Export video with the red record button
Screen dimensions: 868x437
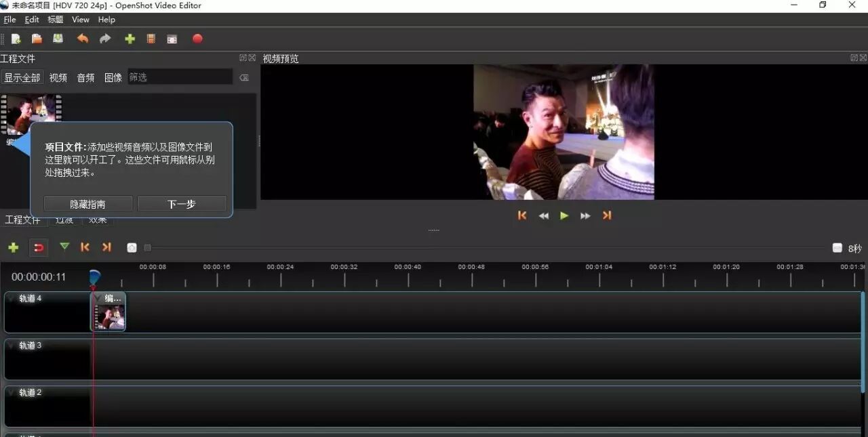pos(197,39)
